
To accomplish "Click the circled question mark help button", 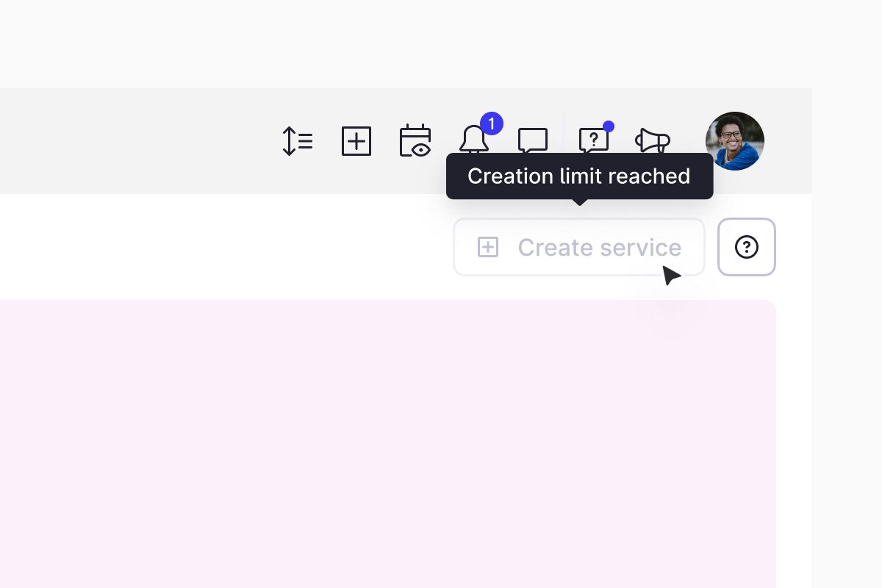I will click(747, 247).
